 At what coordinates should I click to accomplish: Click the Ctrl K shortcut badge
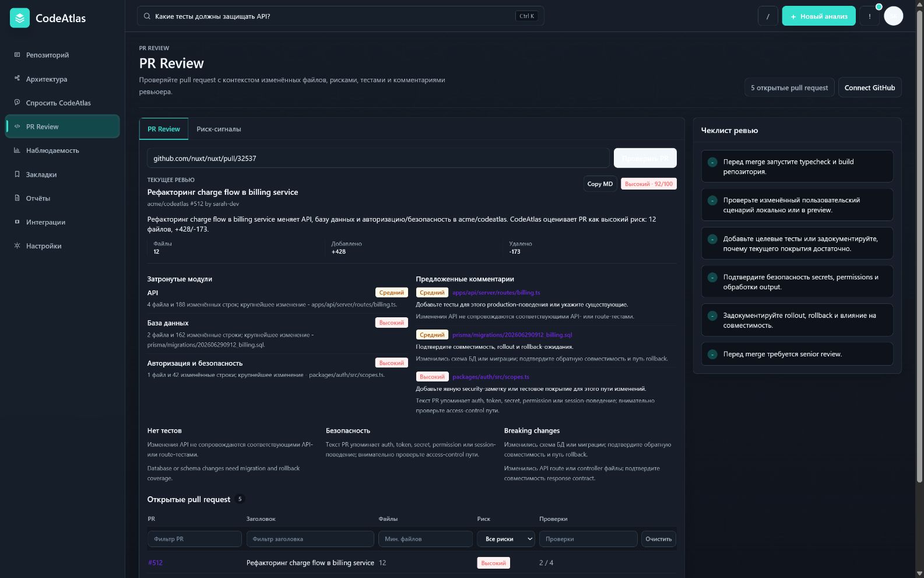526,16
